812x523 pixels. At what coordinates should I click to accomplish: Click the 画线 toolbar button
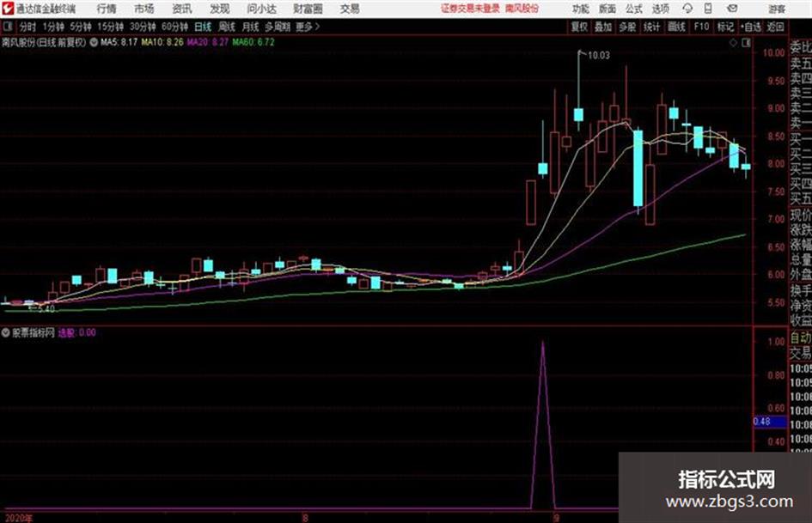coord(677,27)
